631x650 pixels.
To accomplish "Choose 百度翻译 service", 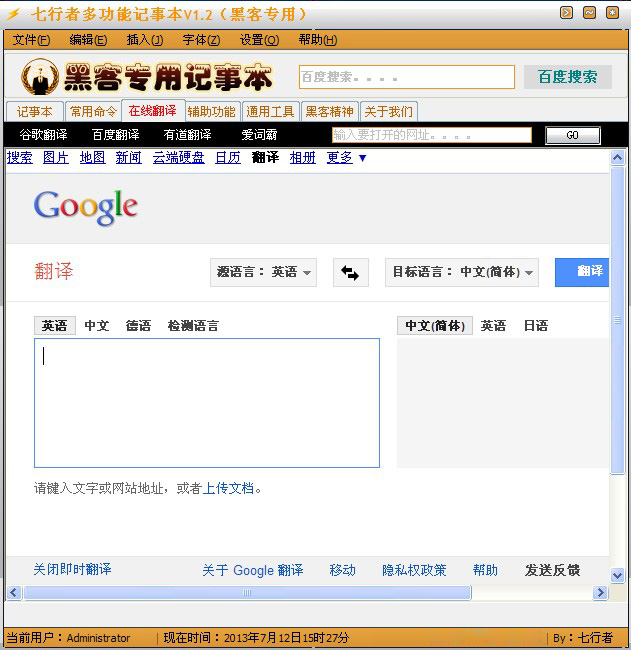I will coord(115,135).
